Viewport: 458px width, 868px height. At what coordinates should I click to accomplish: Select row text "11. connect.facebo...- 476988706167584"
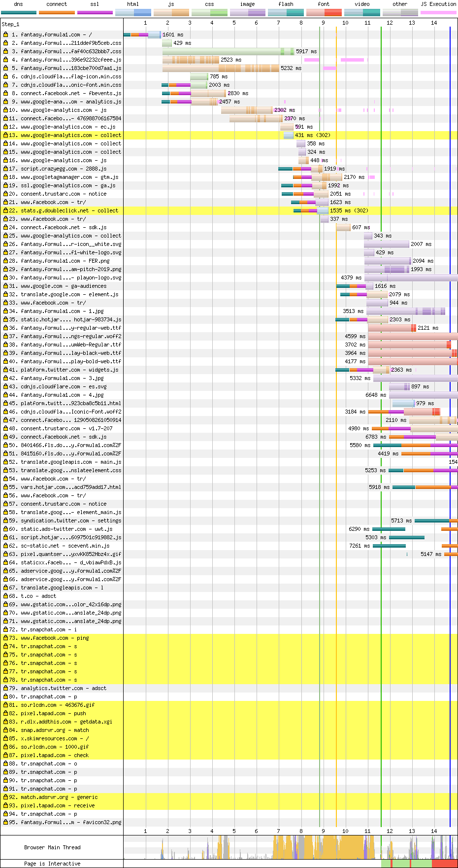click(x=65, y=118)
